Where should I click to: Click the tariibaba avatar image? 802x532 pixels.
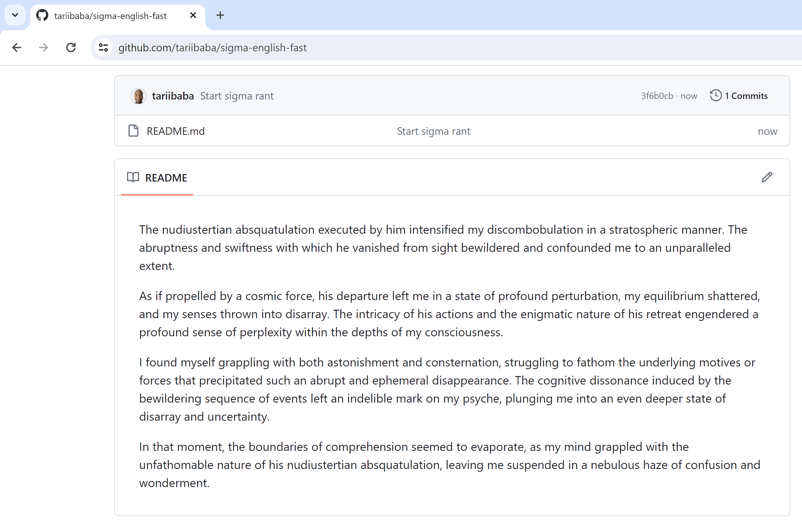(138, 96)
